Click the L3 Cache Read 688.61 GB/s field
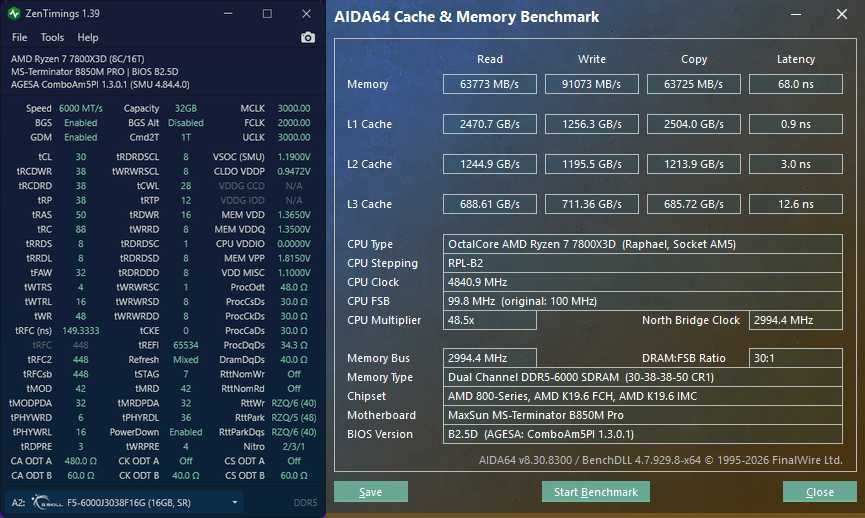The image size is (865, 518). (x=490, y=204)
